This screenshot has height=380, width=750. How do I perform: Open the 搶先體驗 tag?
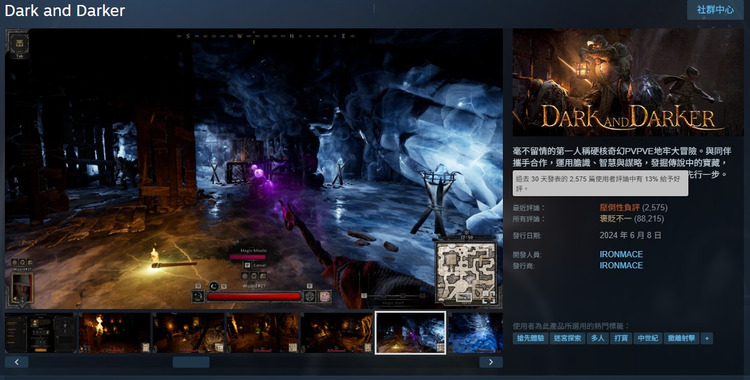click(x=530, y=338)
